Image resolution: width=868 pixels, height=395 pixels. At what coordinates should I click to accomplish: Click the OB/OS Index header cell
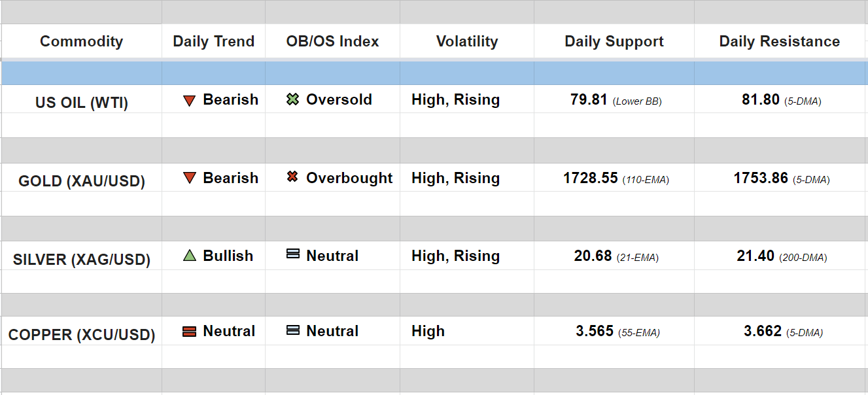pos(332,41)
